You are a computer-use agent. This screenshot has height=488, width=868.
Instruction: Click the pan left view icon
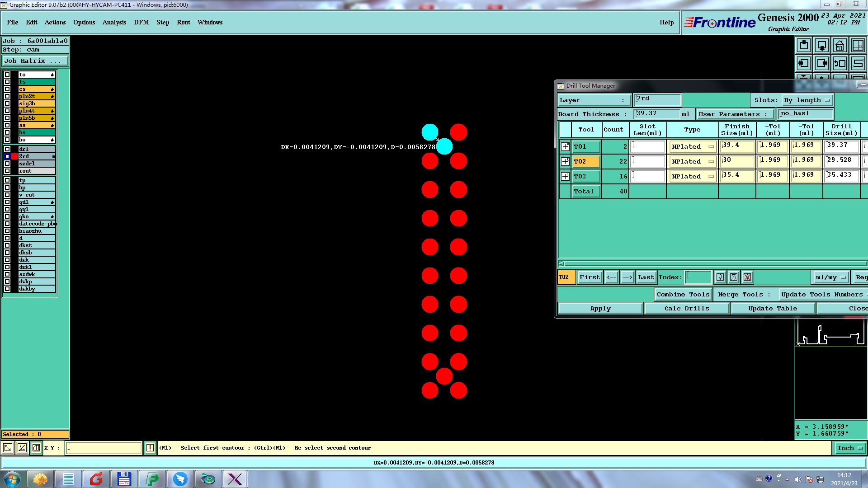click(804, 63)
